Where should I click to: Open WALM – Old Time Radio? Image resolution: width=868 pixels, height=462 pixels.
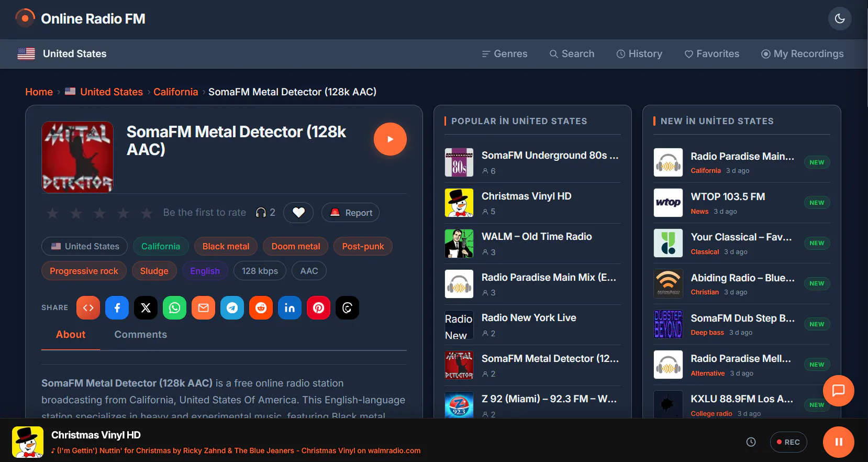[532, 244]
